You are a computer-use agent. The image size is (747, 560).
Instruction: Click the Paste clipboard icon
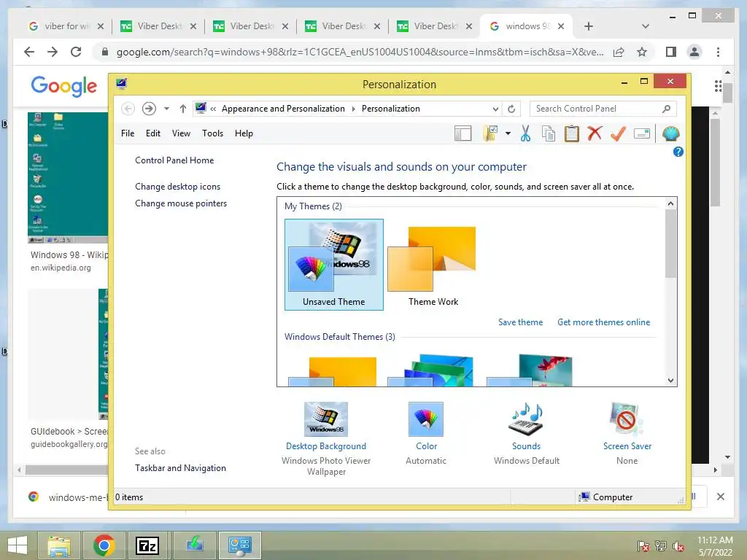572,134
